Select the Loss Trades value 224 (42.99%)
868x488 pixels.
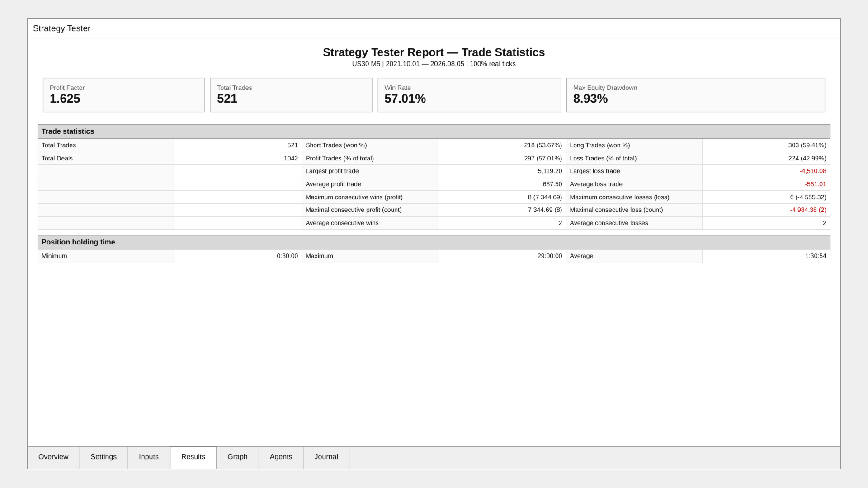pyautogui.click(x=807, y=158)
